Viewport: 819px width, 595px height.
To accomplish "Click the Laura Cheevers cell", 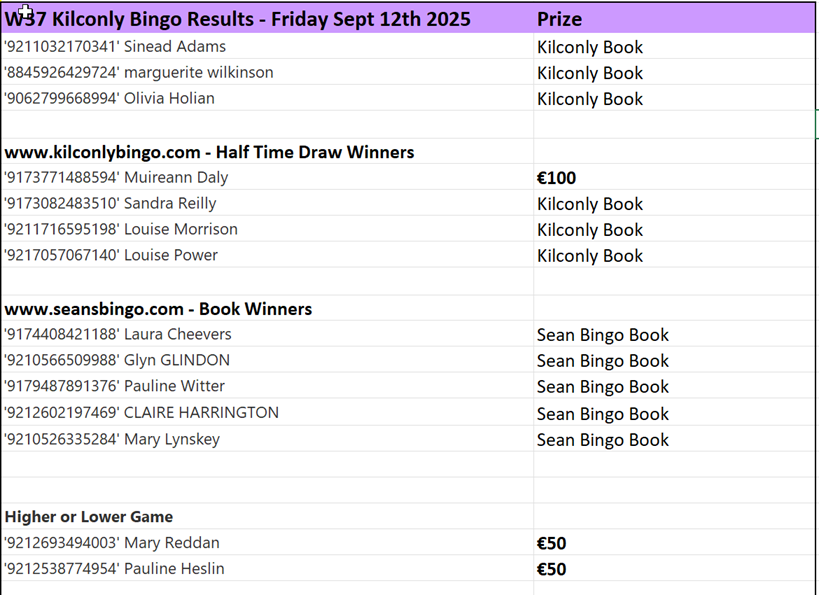I will [x=267, y=334].
